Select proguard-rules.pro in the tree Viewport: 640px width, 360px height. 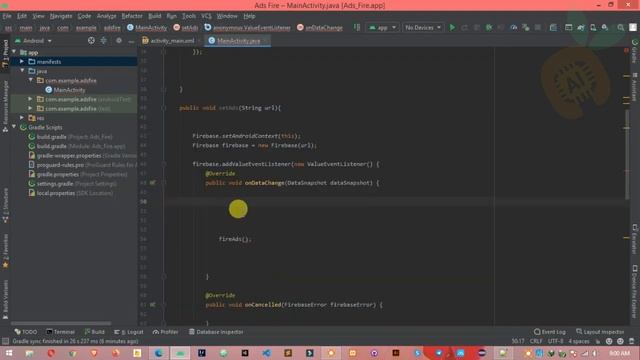(82, 165)
